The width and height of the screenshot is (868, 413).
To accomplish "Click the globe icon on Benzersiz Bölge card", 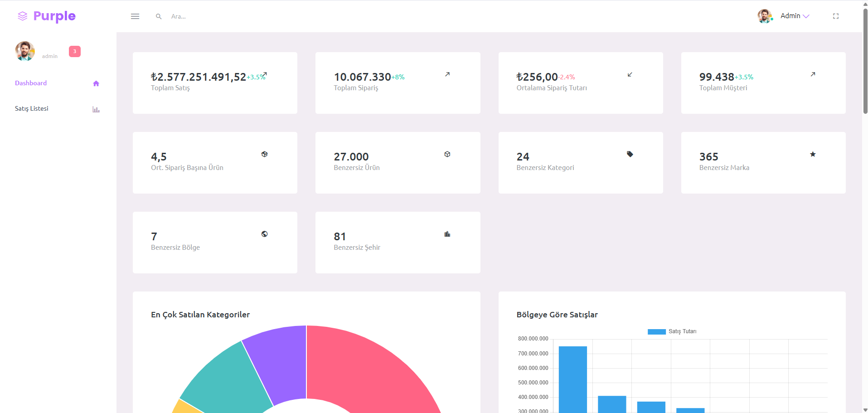I will tap(265, 234).
